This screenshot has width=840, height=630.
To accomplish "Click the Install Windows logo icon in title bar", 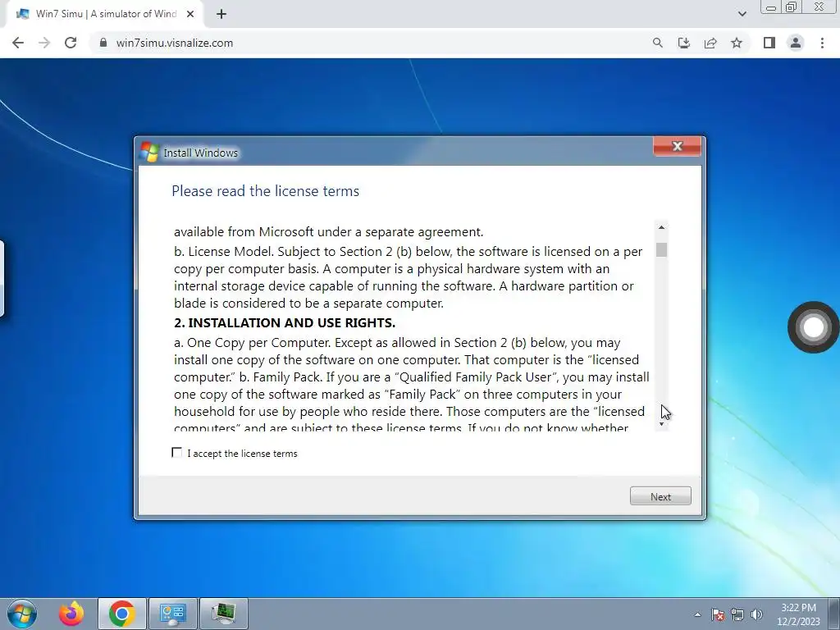I will [x=149, y=152].
